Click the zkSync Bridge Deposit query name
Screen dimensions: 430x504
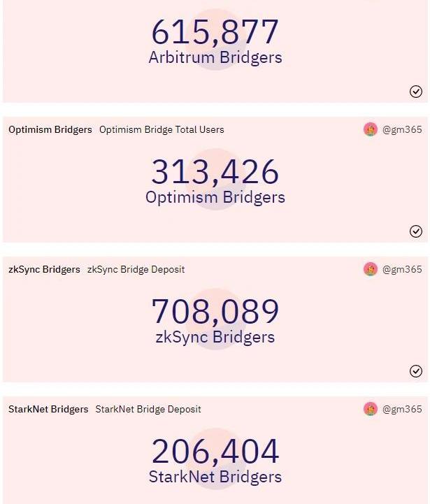pos(136,269)
